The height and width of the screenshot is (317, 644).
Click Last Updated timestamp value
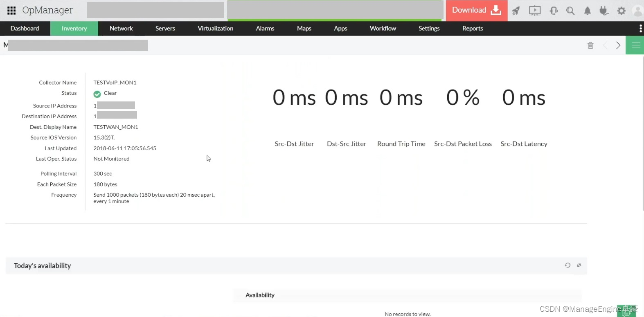(x=125, y=148)
